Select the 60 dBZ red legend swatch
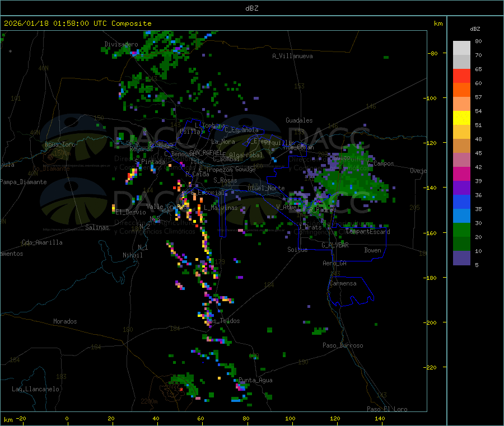 click(x=461, y=76)
